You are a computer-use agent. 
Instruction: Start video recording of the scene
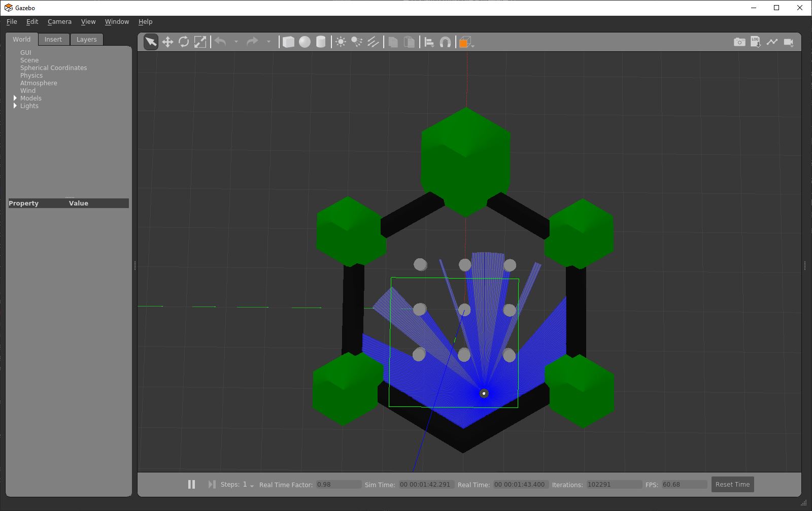(x=788, y=42)
